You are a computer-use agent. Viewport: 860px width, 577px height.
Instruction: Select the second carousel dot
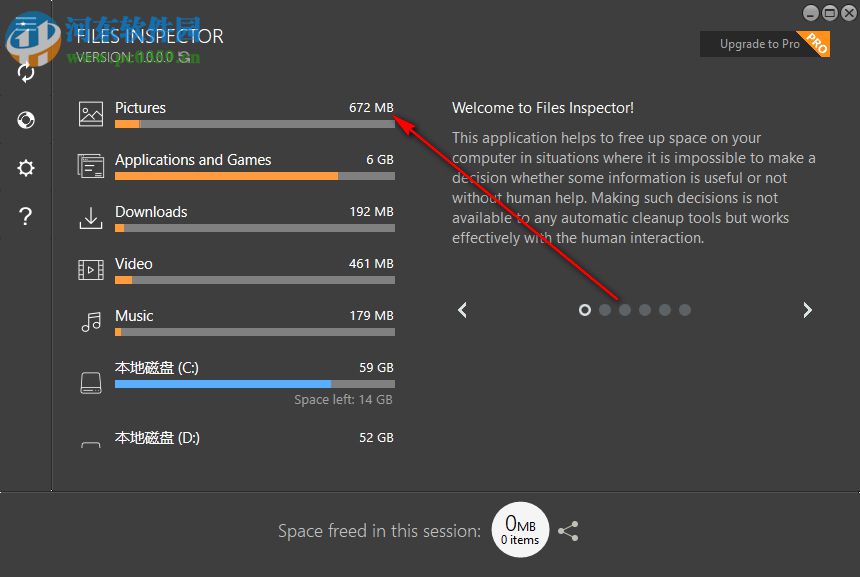click(x=604, y=310)
